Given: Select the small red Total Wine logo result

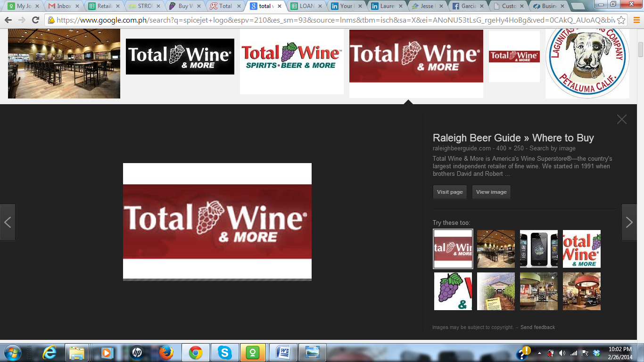Looking at the screenshot, I should 514,57.
